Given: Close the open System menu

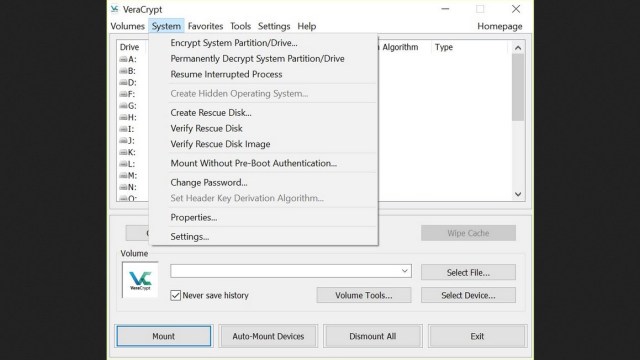Looking at the screenshot, I should (x=166, y=26).
